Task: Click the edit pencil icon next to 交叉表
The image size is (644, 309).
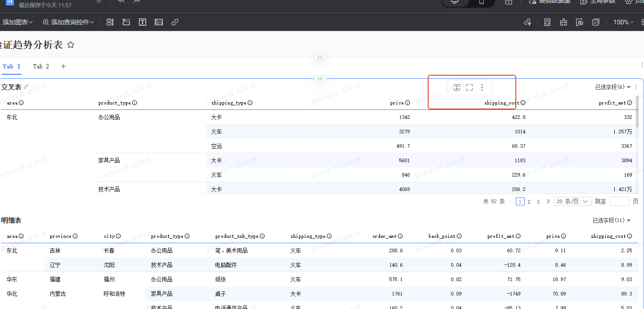Action: (26, 87)
